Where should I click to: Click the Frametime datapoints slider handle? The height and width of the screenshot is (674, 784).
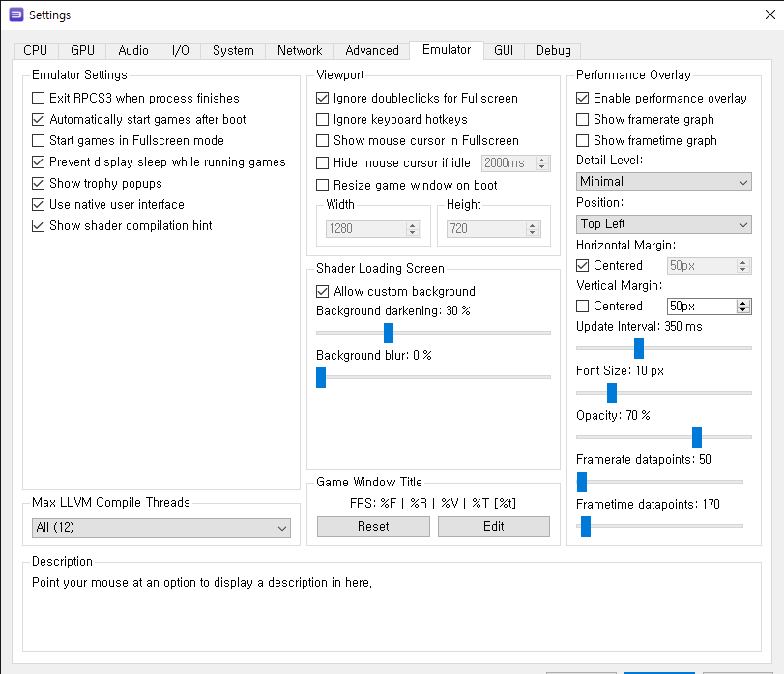coord(586,526)
